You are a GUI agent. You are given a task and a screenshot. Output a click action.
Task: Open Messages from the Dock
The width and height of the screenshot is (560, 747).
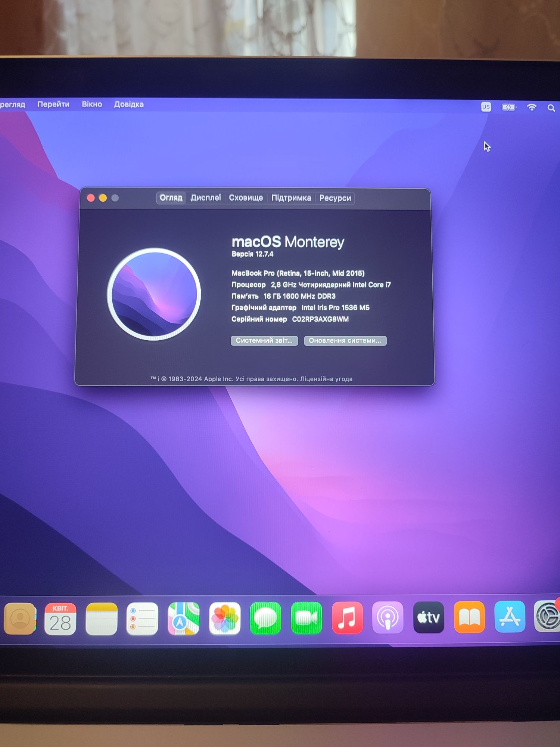[265, 618]
